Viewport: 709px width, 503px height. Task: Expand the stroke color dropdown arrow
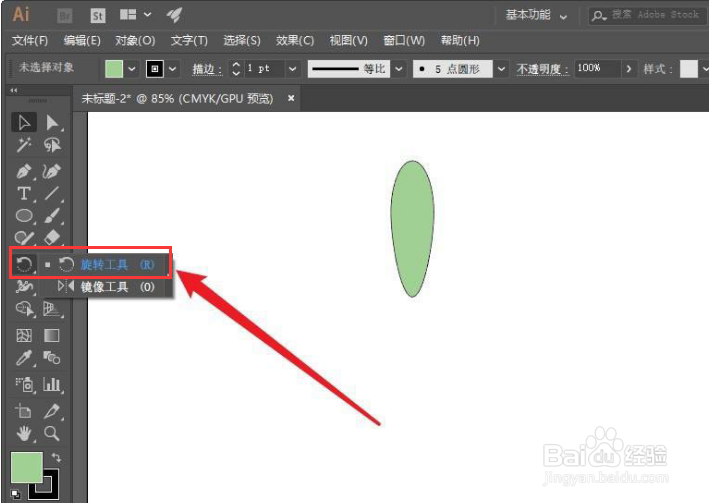point(172,69)
